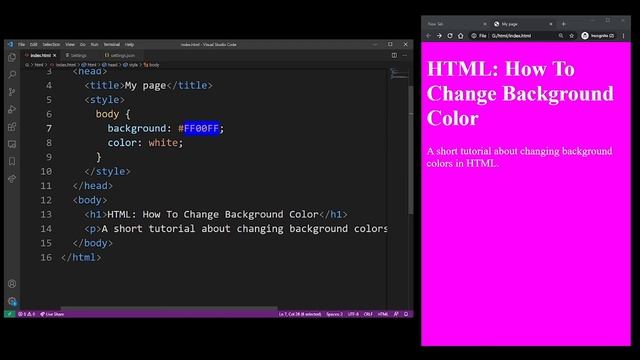Select the My page browser tab
Viewport: 640px width, 360px height.
522,24
